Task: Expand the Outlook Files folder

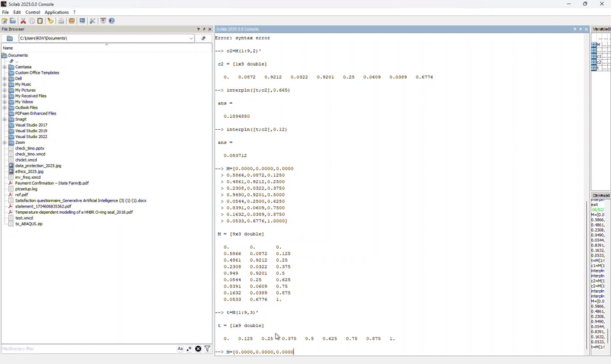Action: [x=4, y=108]
